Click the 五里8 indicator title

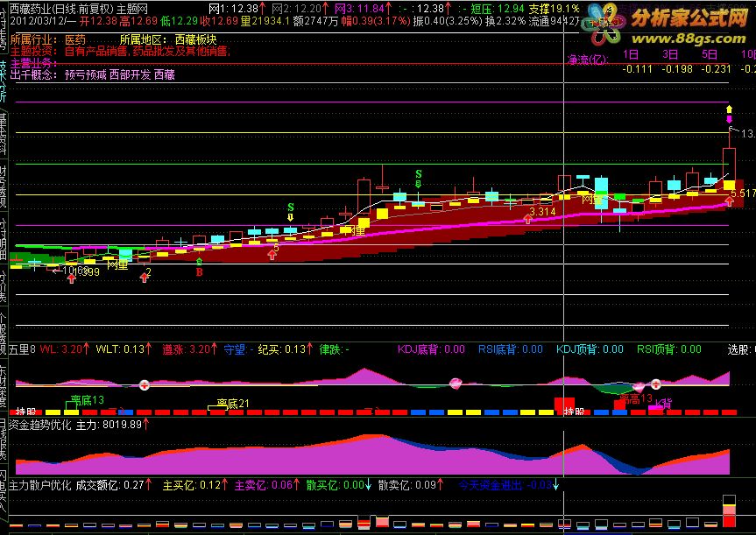22,349
